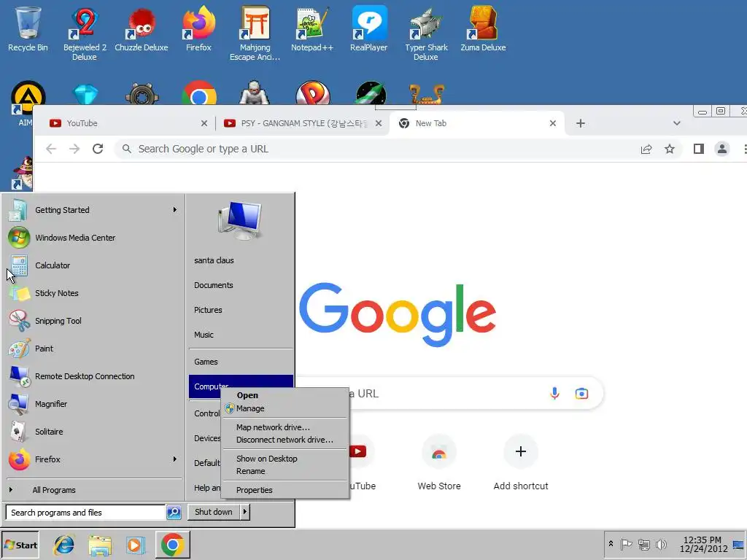Search by image with camera icon

pyautogui.click(x=581, y=393)
